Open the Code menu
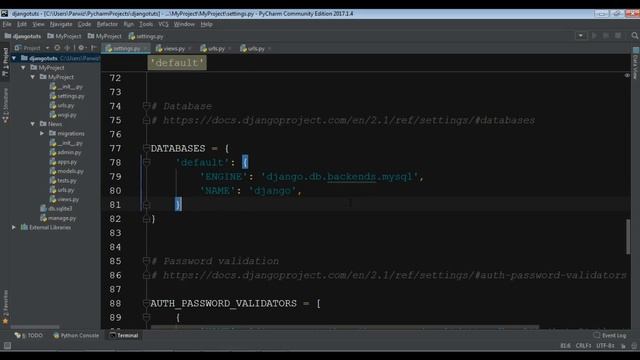 [84, 24]
